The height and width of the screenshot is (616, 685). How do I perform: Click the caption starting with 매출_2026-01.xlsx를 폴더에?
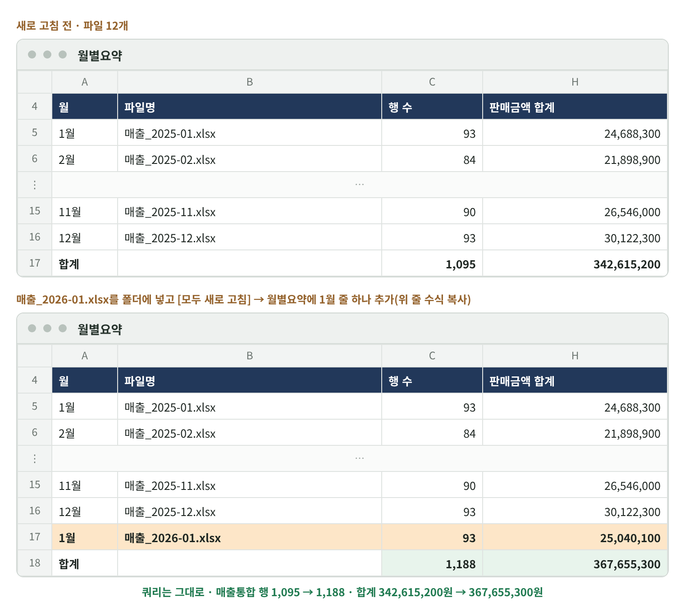pos(243,299)
